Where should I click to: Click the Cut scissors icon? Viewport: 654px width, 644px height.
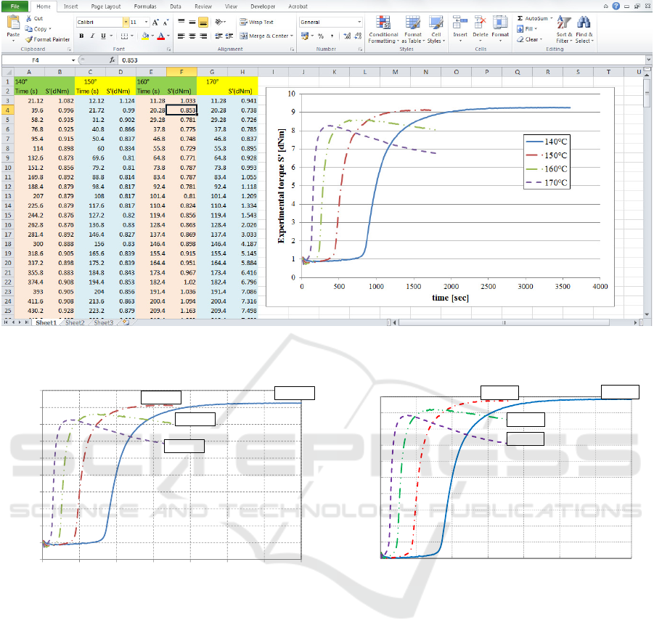coord(28,18)
